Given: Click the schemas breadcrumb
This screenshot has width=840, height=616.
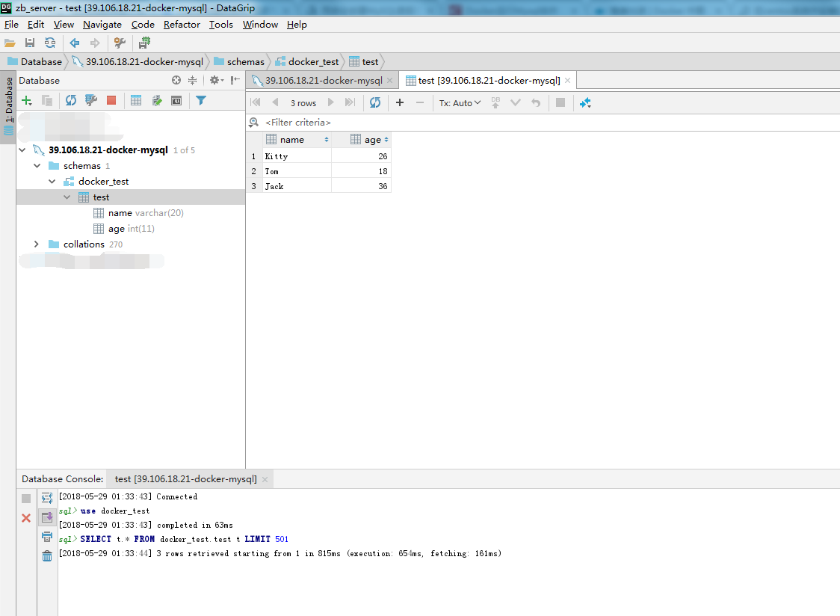Looking at the screenshot, I should tap(239, 61).
